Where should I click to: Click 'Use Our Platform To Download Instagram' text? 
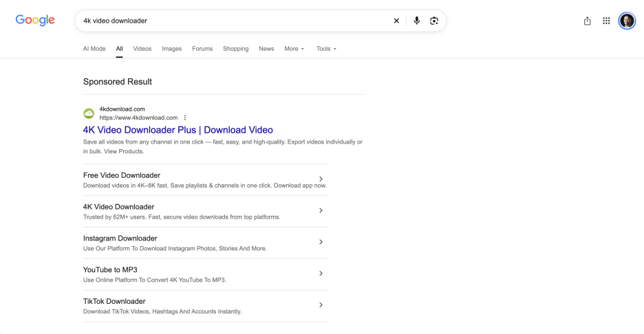coord(175,249)
